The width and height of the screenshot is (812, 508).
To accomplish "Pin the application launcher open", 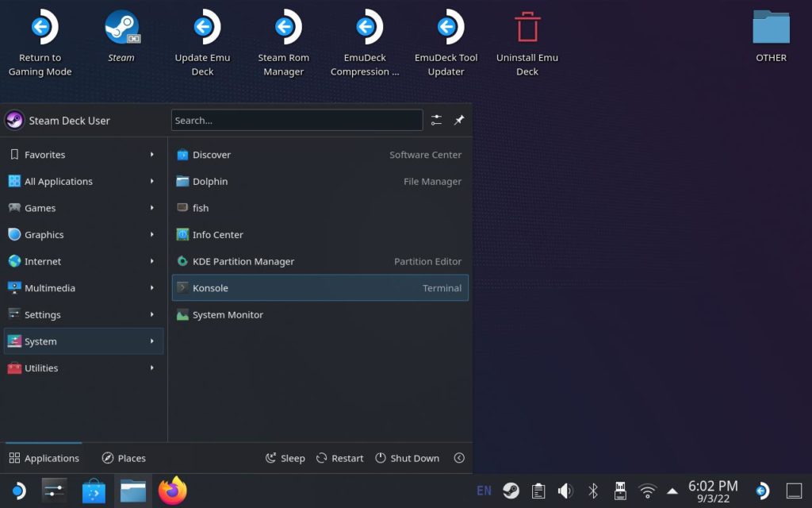I will click(x=459, y=121).
